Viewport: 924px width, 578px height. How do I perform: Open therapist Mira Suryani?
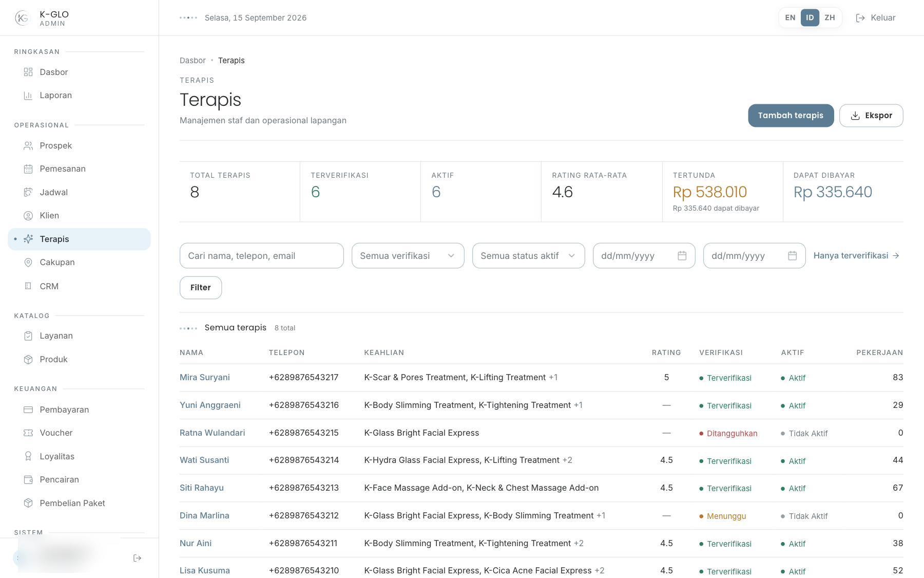click(205, 378)
